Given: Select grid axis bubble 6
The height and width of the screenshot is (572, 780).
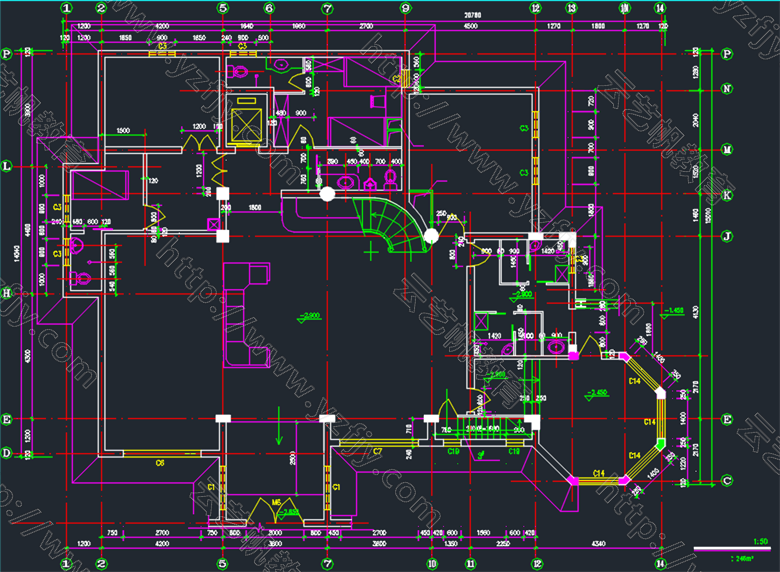Looking at the screenshot, I should point(269,8).
